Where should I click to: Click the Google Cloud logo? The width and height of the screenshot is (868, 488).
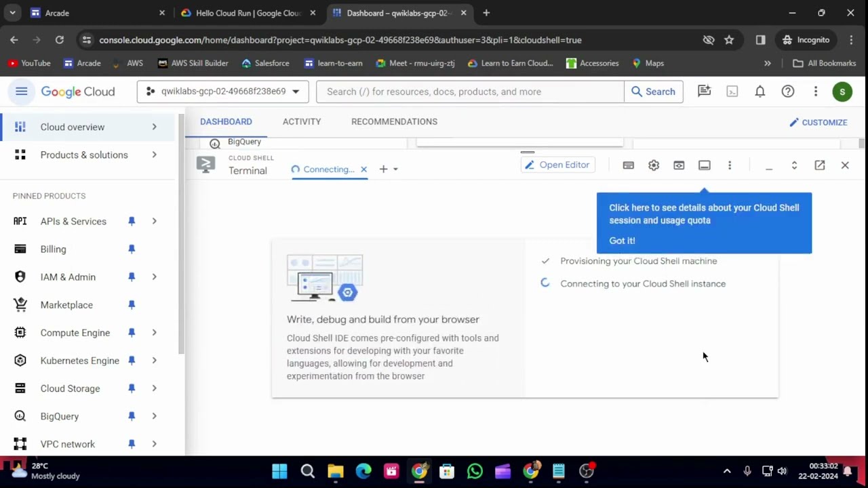[78, 91]
